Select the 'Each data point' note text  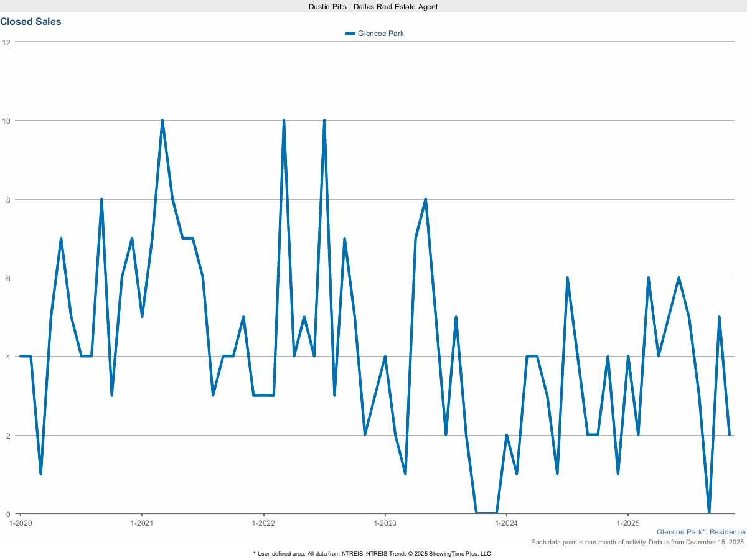coord(638,543)
